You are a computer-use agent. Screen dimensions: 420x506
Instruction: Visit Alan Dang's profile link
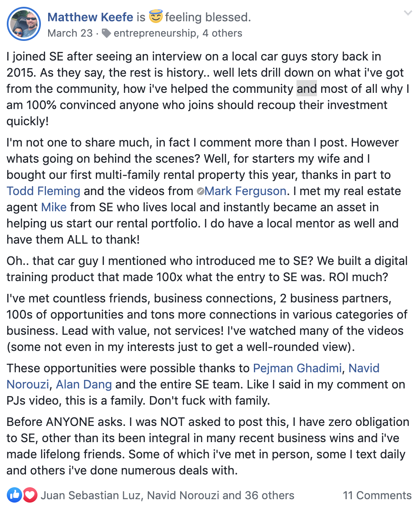(x=84, y=384)
